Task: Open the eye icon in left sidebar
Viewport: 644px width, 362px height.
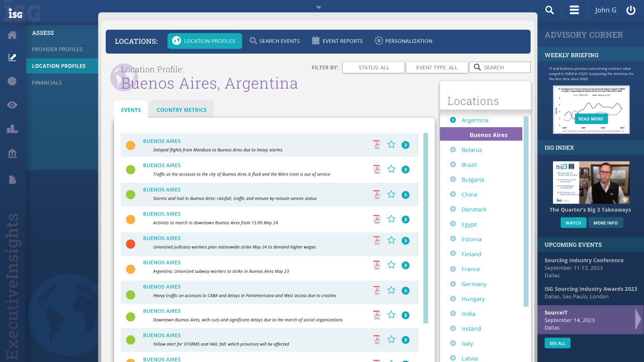Action: click(x=12, y=105)
